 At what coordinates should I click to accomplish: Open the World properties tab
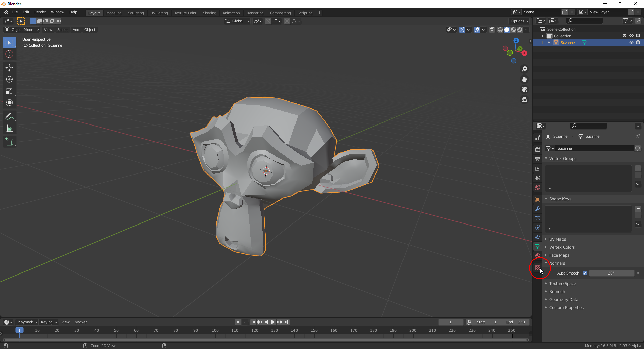[x=538, y=187]
